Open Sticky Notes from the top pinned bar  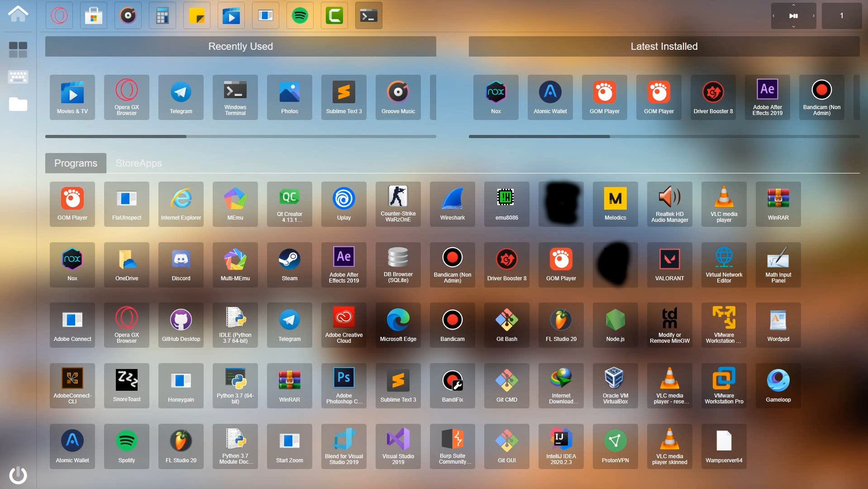197,16
